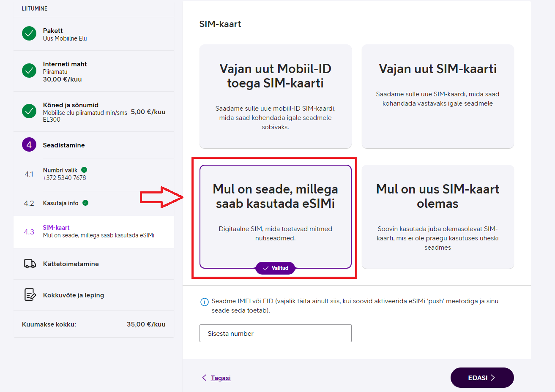Image resolution: width=555 pixels, height=392 pixels.
Task: Go to the Kokkuvõte ja leping section
Action: pyautogui.click(x=94, y=295)
